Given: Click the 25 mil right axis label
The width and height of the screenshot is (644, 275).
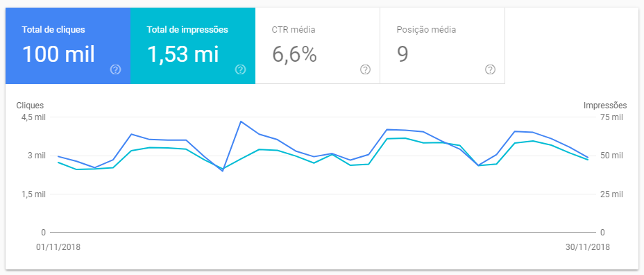Looking at the screenshot, I should (x=611, y=194).
